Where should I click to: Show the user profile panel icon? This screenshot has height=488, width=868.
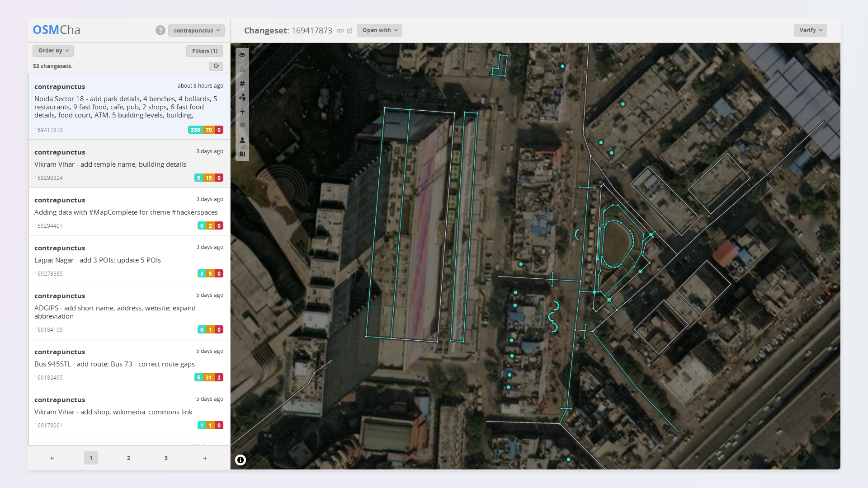click(242, 140)
